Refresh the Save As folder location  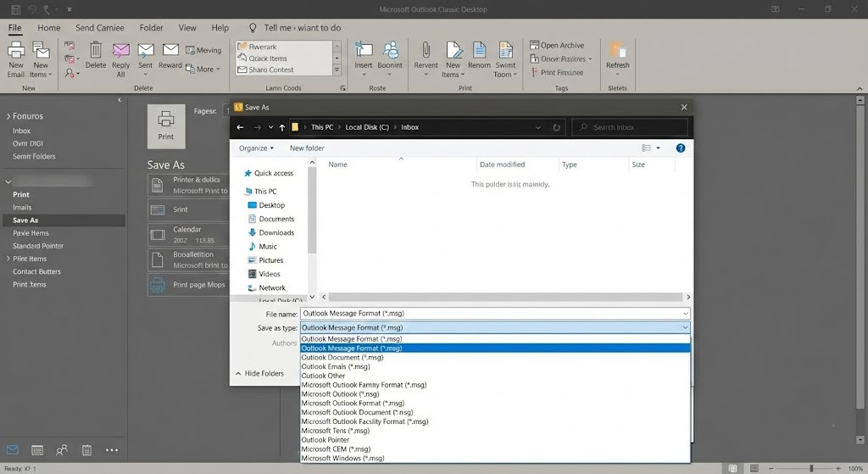point(556,127)
